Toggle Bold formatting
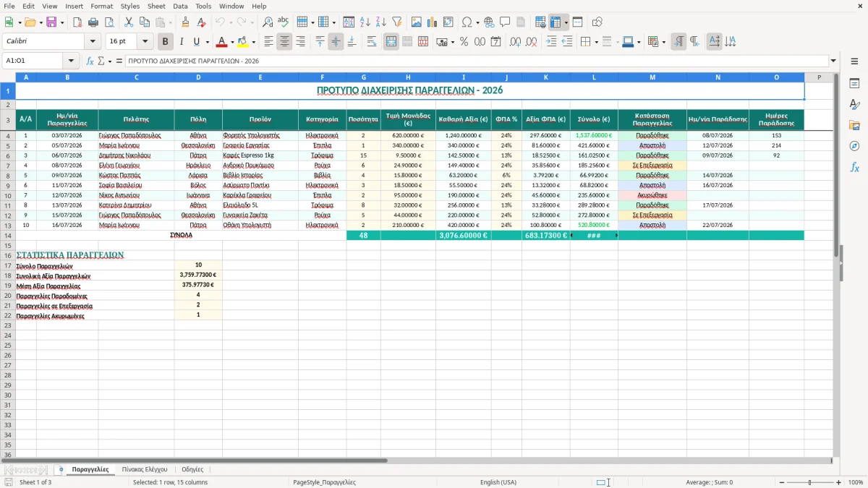 166,42
